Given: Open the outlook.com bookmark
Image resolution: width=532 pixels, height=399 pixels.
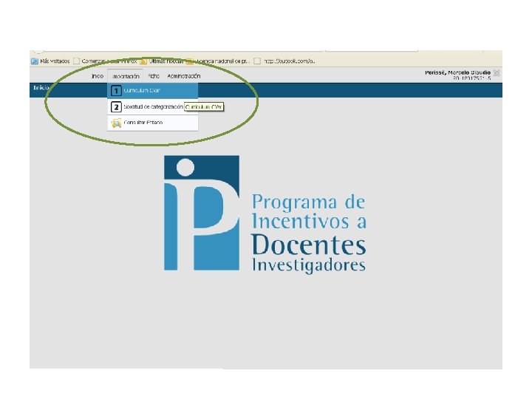Looking at the screenshot, I should tap(285, 61).
